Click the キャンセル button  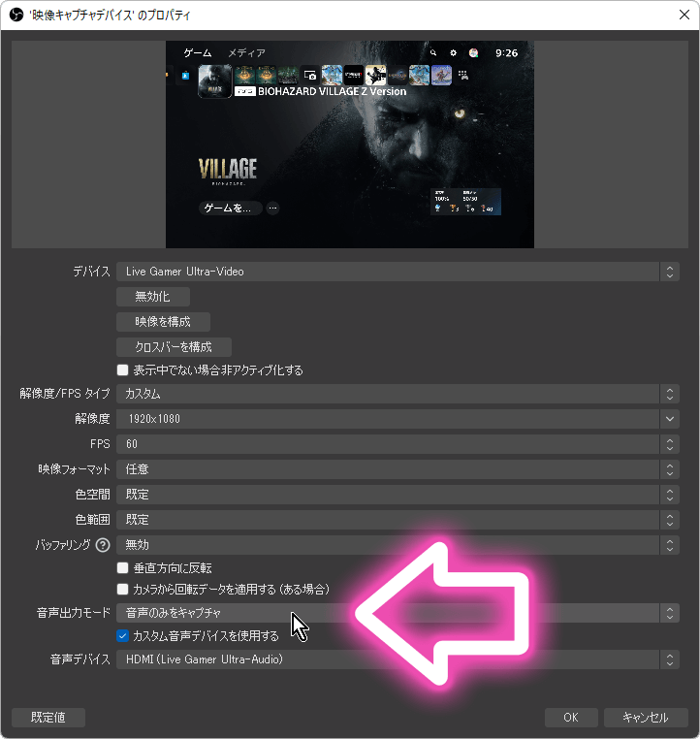[646, 718]
